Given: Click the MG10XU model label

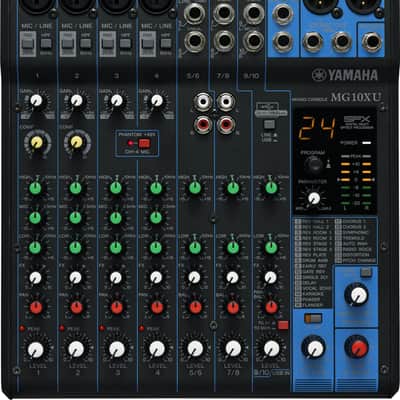Looking at the screenshot, I should pyautogui.click(x=355, y=97).
